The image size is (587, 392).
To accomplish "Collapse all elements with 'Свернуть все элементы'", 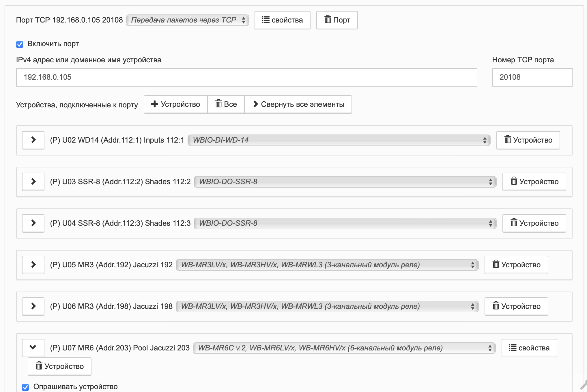I will 298,104.
